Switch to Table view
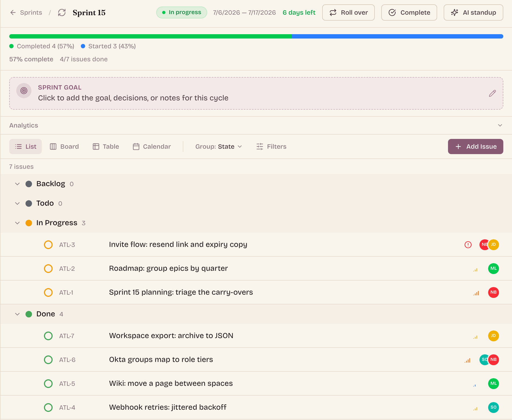This screenshot has height=420, width=512. point(106,147)
